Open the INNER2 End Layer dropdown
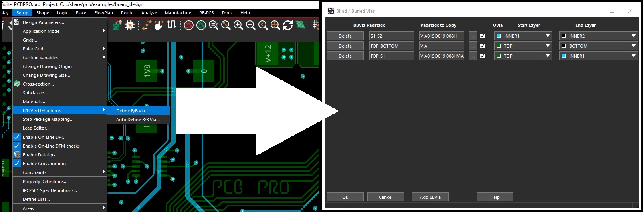This screenshot has height=212, width=644. click(633, 36)
